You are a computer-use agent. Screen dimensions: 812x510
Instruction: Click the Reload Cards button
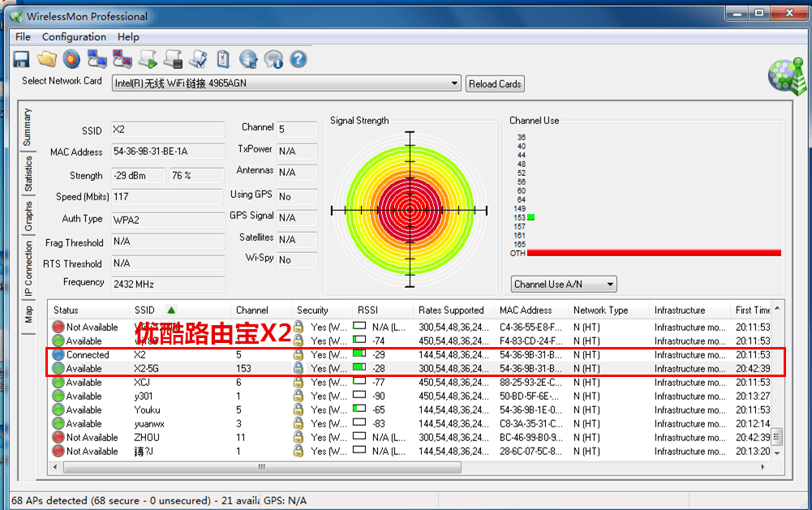495,84
